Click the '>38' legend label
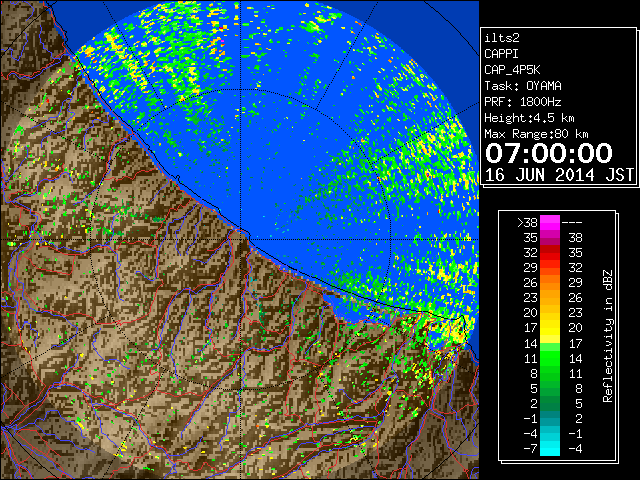Screen dimensions: 640x480 point(527,223)
